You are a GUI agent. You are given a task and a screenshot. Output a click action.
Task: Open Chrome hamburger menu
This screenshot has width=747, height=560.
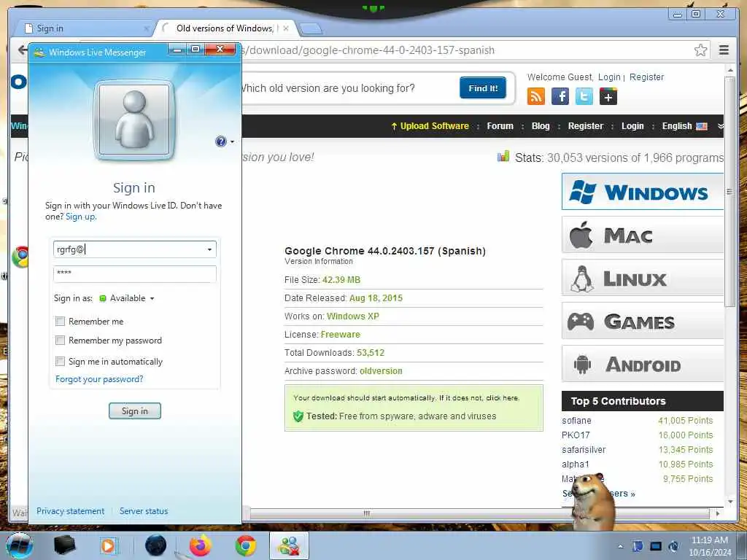tap(724, 50)
